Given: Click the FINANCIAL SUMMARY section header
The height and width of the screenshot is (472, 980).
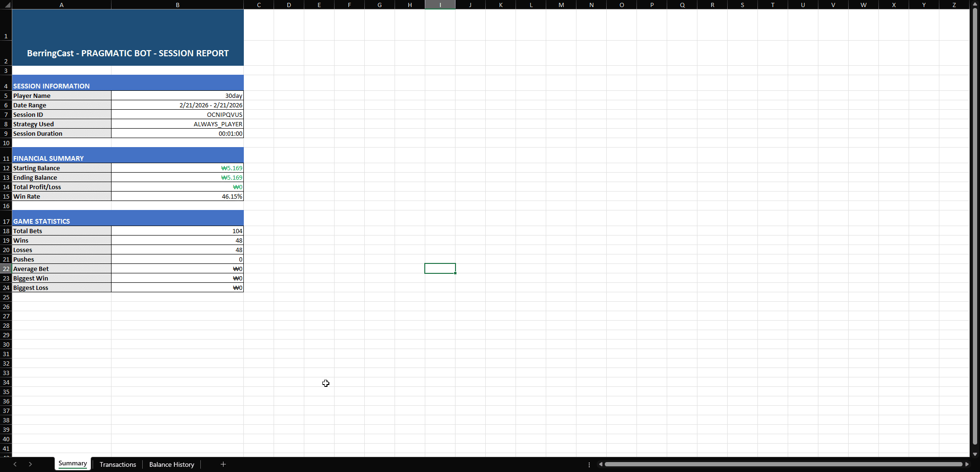Looking at the screenshot, I should coord(128,155).
